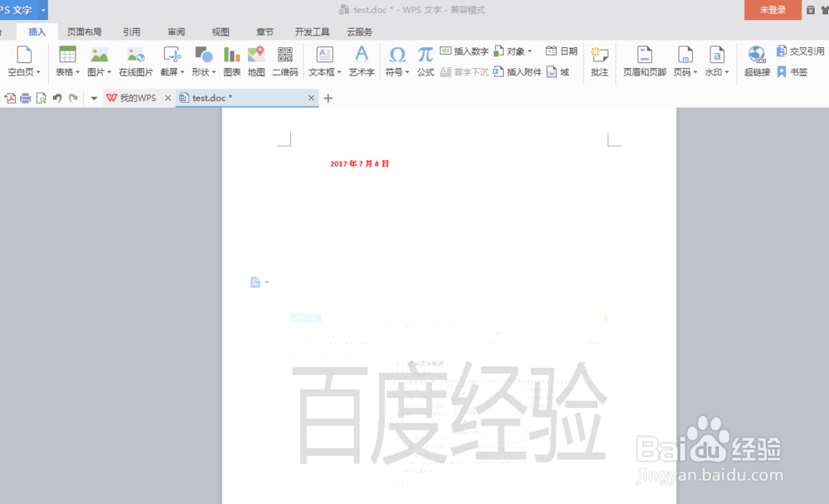Click 插入附件 insert attachment

tap(517, 72)
